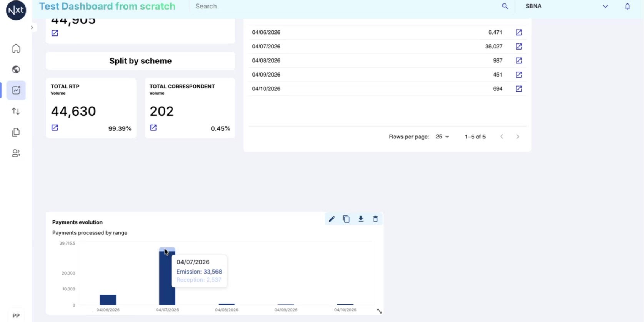Open row 04/08/2026 external link icon
Screen dimensions: 644x322
point(519,60)
